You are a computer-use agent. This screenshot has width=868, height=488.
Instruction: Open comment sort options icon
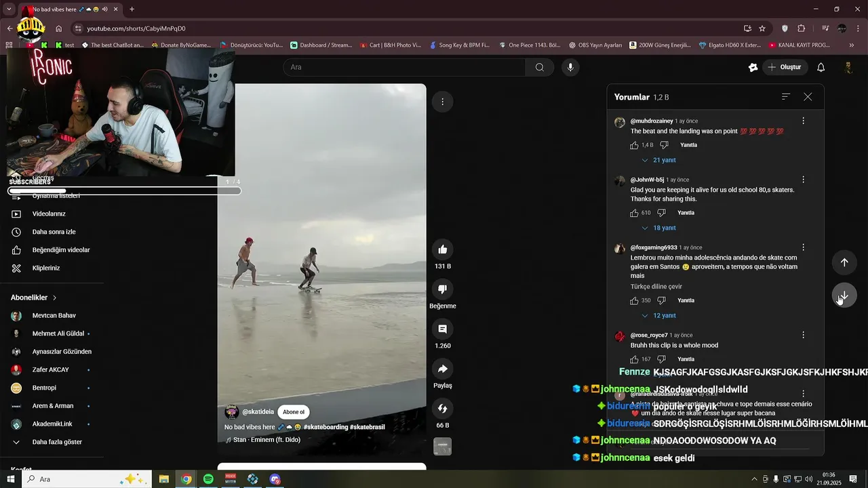point(786,97)
